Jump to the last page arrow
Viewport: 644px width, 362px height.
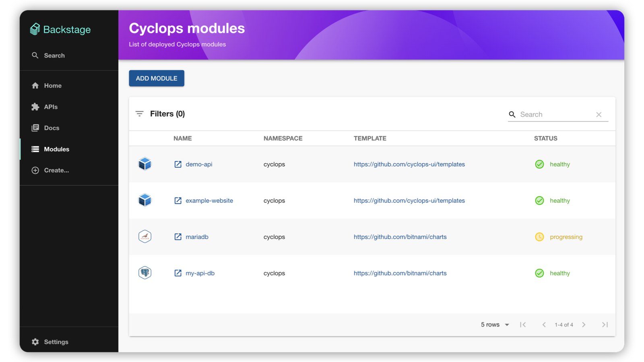(x=605, y=325)
